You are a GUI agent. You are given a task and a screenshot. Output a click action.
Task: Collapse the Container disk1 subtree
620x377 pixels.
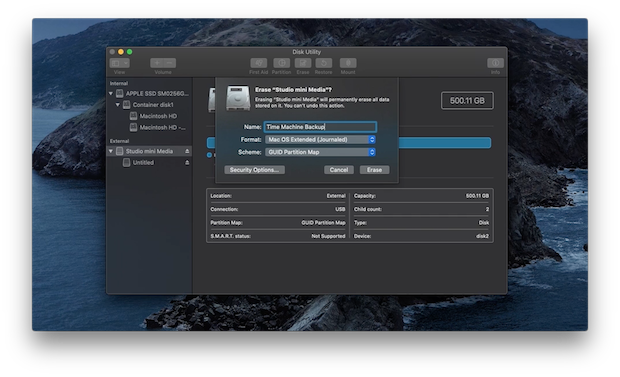tap(118, 105)
